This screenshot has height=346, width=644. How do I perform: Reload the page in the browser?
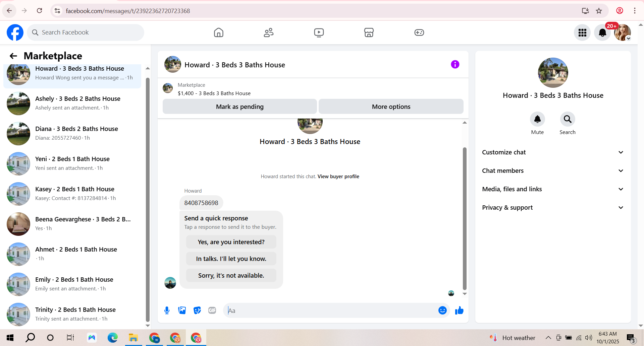[39, 11]
